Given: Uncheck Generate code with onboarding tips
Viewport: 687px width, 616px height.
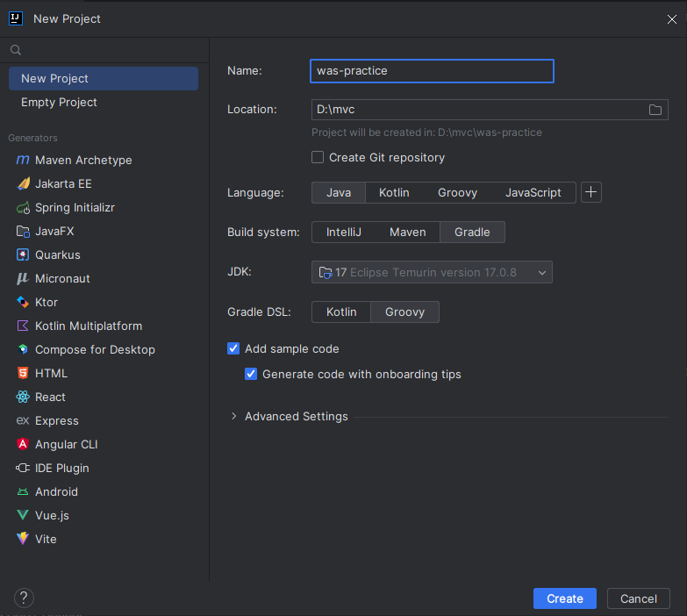Looking at the screenshot, I should pos(251,374).
